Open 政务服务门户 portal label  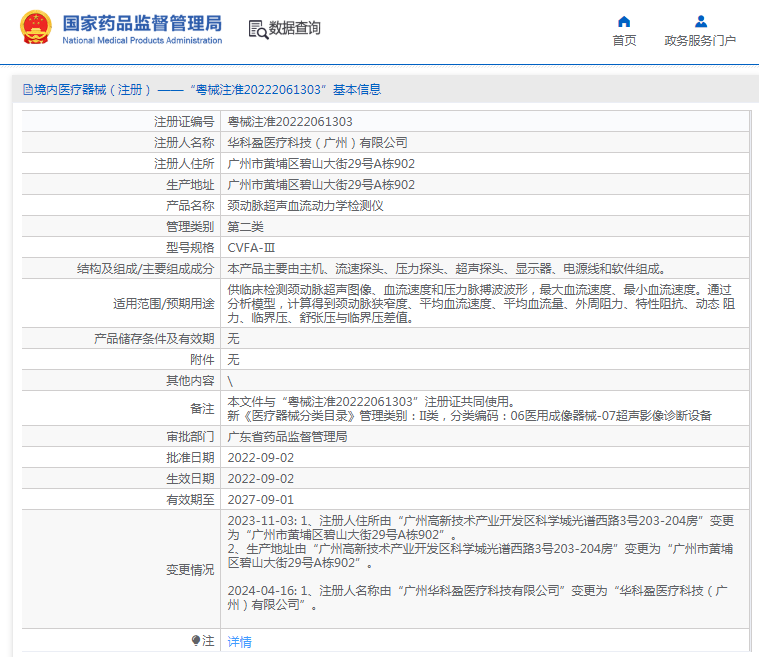tap(700, 41)
